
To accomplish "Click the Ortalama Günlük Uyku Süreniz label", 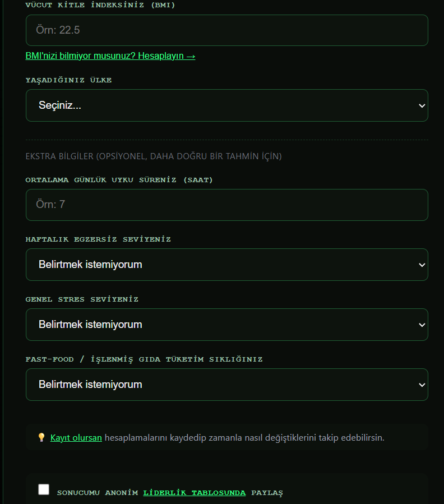I will pos(119,180).
